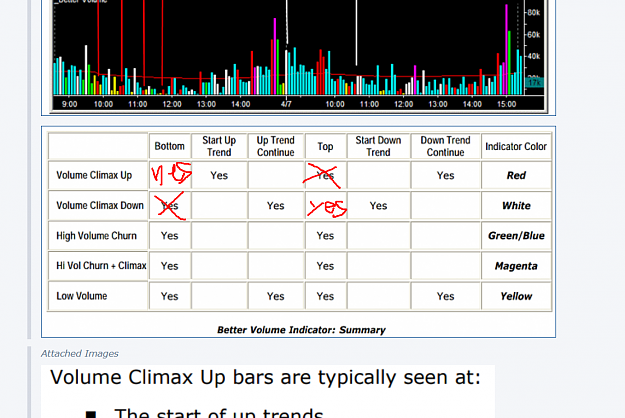Click the '15:00' time label on the chart
The image size is (625, 418).
pos(506,104)
